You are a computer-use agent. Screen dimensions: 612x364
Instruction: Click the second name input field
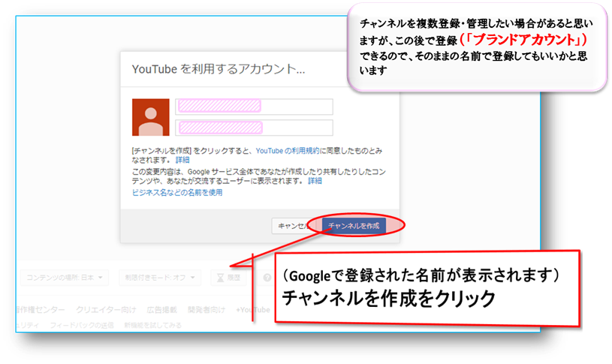pos(254,128)
